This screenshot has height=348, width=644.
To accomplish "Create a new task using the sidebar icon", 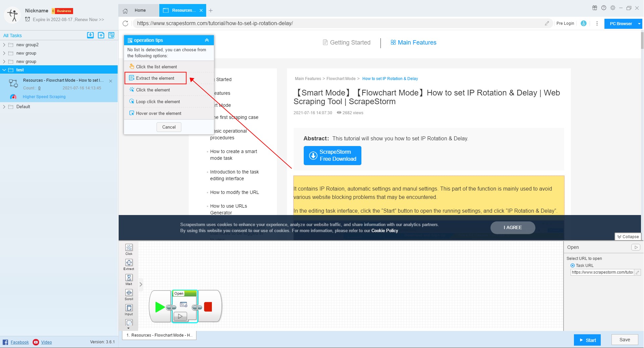I will pos(101,35).
